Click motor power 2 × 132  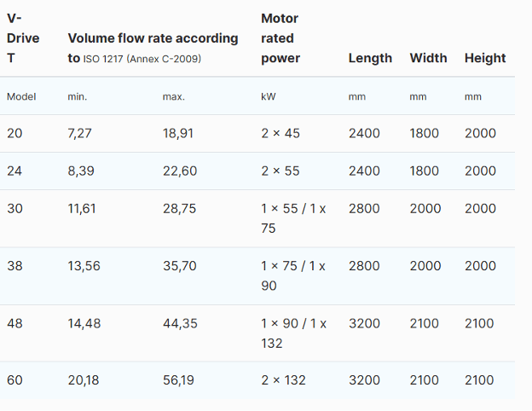283,379
